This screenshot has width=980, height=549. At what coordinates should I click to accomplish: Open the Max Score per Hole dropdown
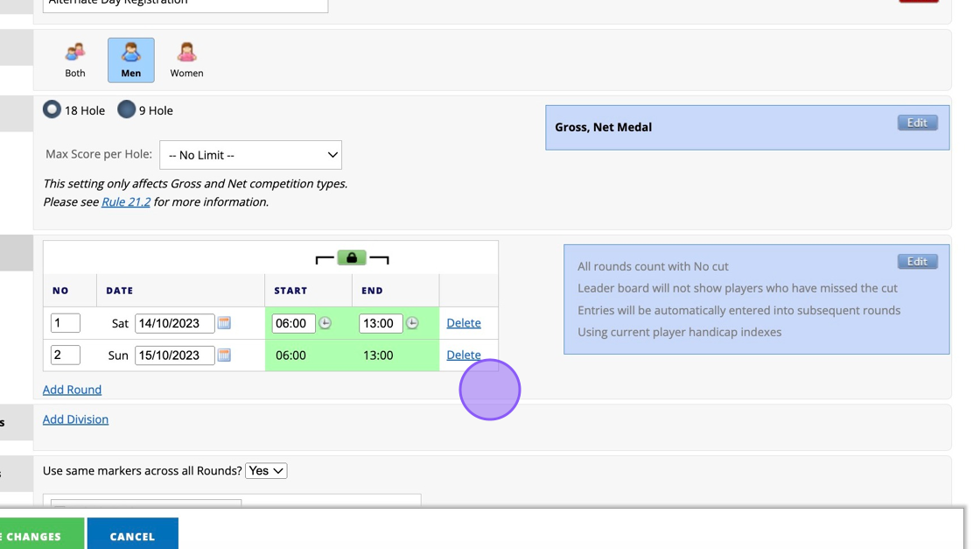[250, 155]
